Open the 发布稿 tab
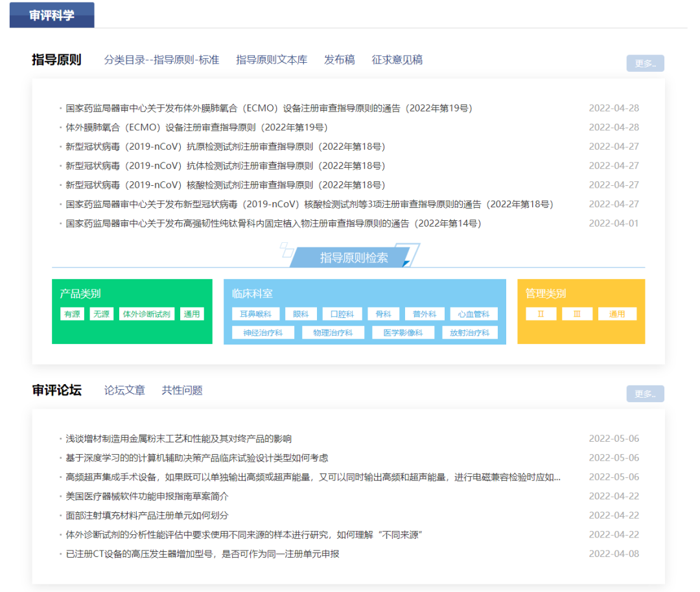Screen dimensions: 700x592 coord(339,60)
